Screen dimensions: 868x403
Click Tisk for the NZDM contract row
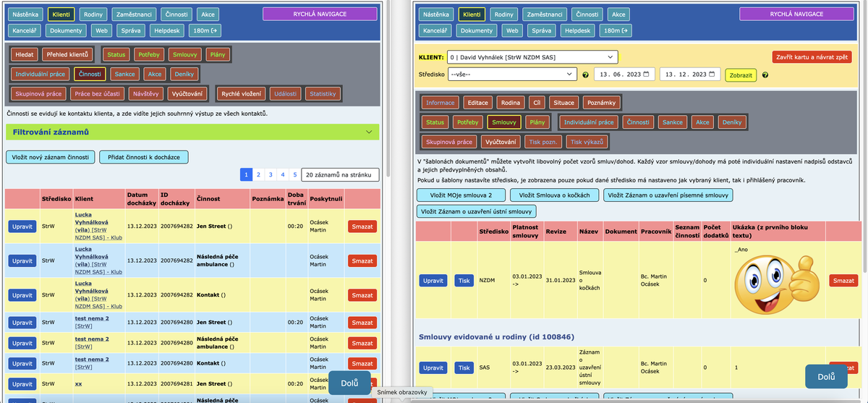[x=464, y=281]
